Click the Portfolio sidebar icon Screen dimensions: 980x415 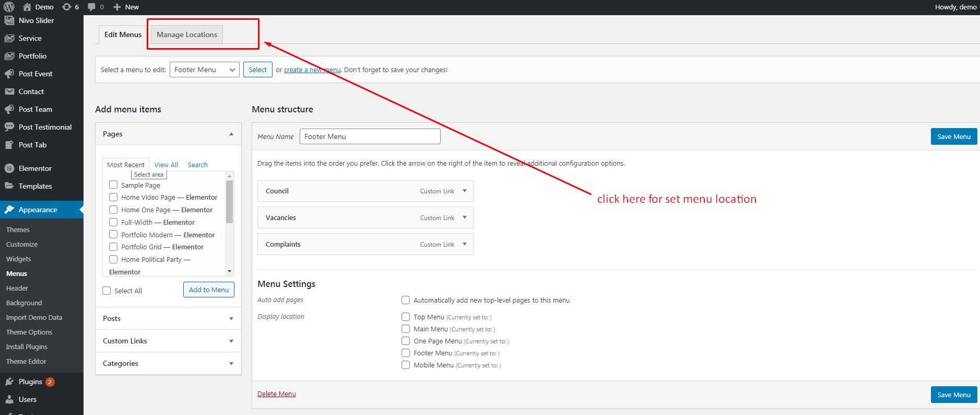click(9, 56)
